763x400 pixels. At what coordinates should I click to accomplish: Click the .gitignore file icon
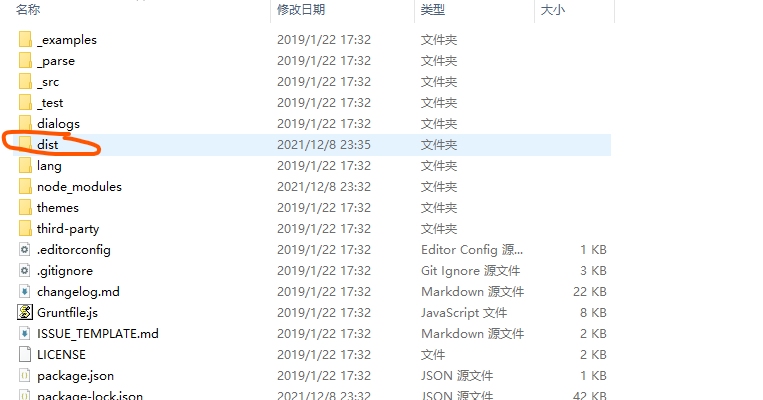coord(25,271)
